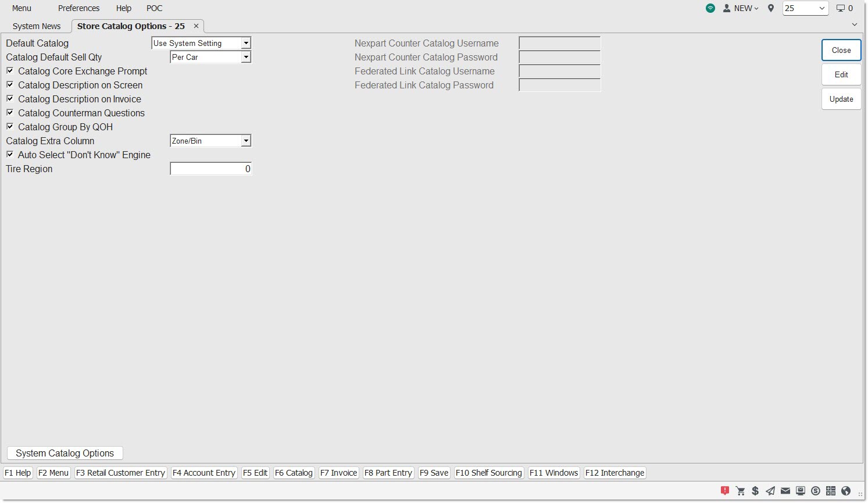The width and height of the screenshot is (868, 503).
Task: Open System Catalog Options
Action: (65, 453)
